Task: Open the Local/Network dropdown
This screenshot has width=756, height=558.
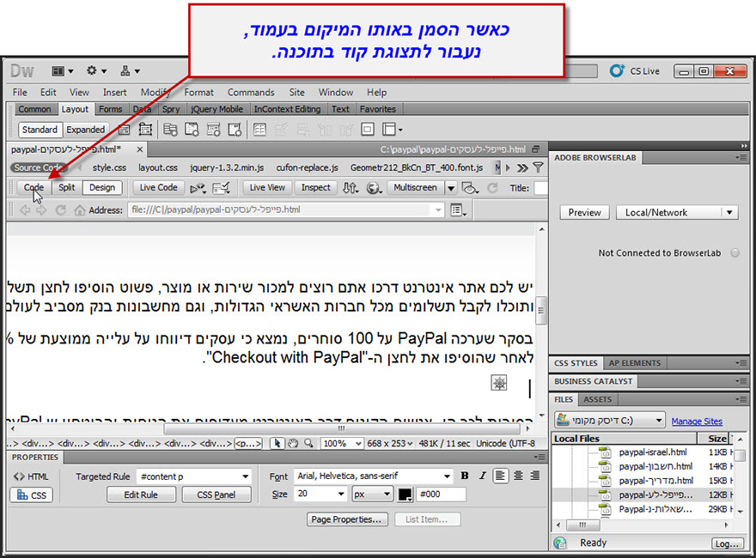Action: tap(677, 213)
